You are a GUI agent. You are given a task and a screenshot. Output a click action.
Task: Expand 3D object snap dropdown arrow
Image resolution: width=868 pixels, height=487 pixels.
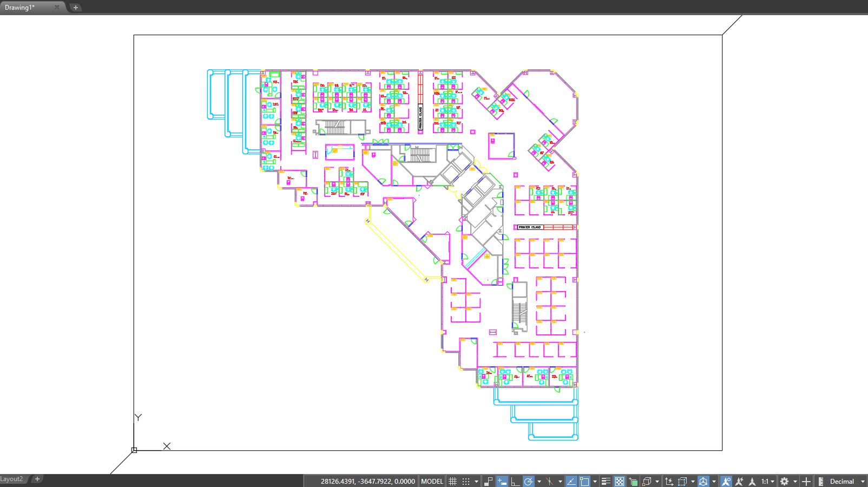tap(657, 482)
